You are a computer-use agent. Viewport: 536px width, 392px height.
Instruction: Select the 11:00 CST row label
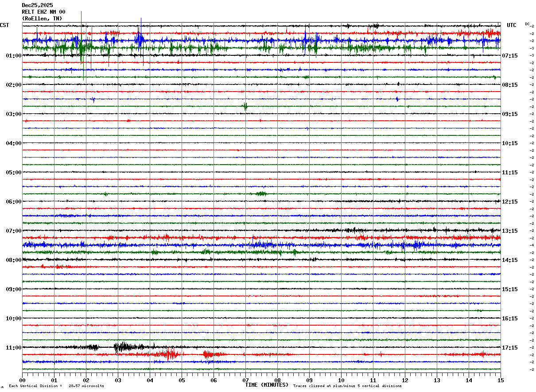click(x=14, y=348)
